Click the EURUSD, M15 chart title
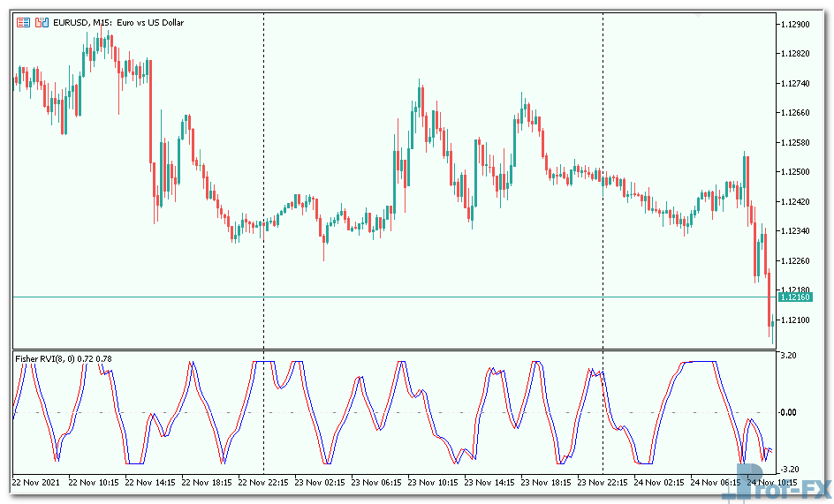This screenshot has width=834, height=504. [x=119, y=22]
